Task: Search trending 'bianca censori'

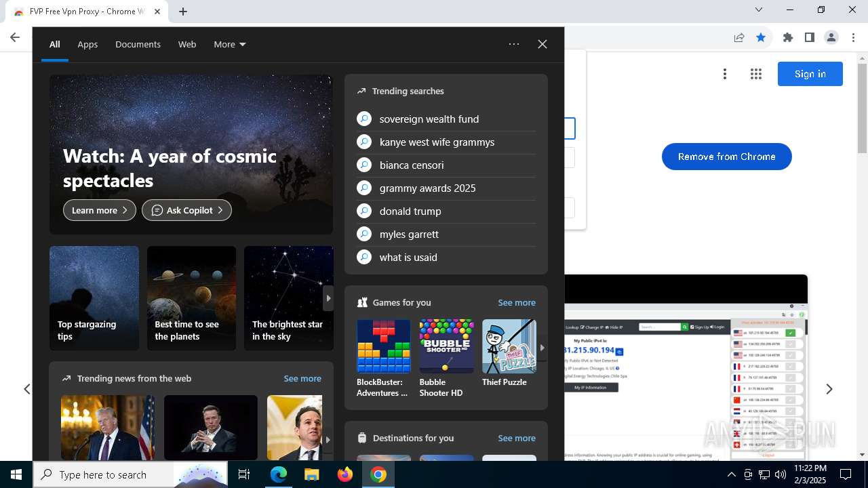Action: [x=446, y=165]
